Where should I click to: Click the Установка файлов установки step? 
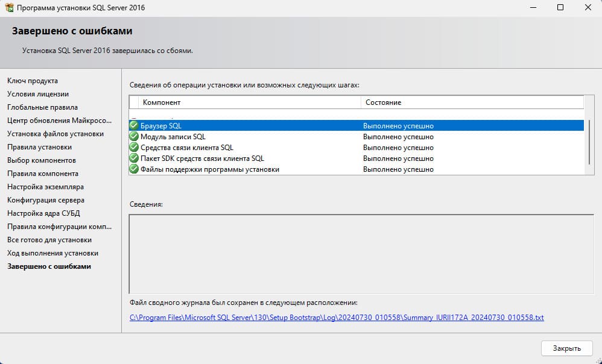(55, 134)
